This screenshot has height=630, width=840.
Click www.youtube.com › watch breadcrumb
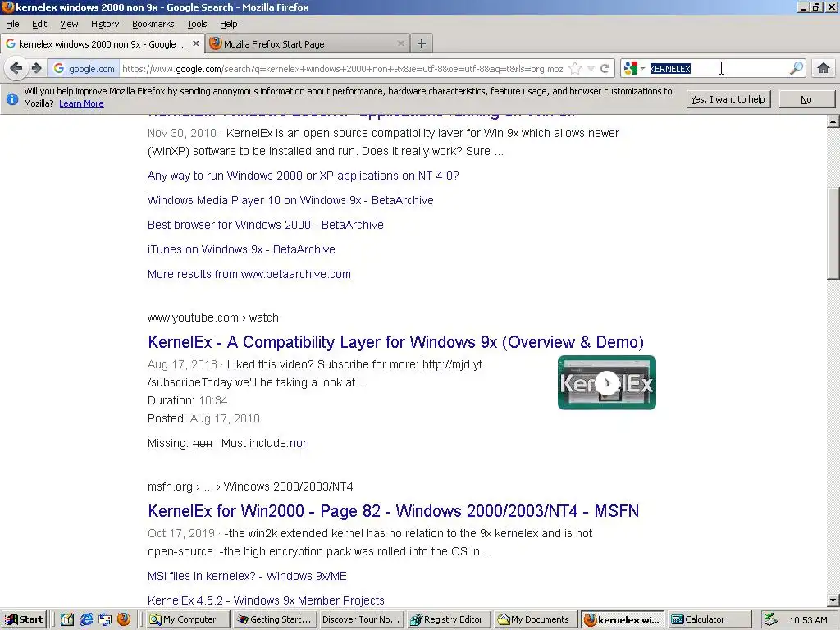pos(213,317)
